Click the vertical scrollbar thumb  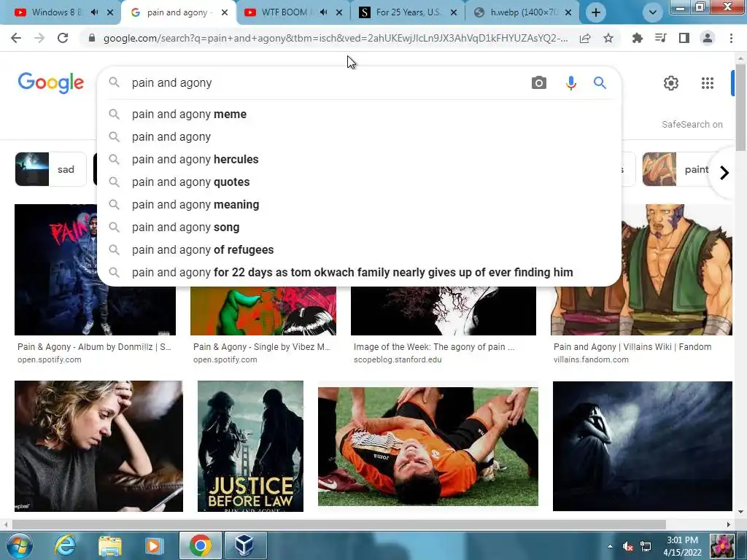pyautogui.click(x=740, y=107)
